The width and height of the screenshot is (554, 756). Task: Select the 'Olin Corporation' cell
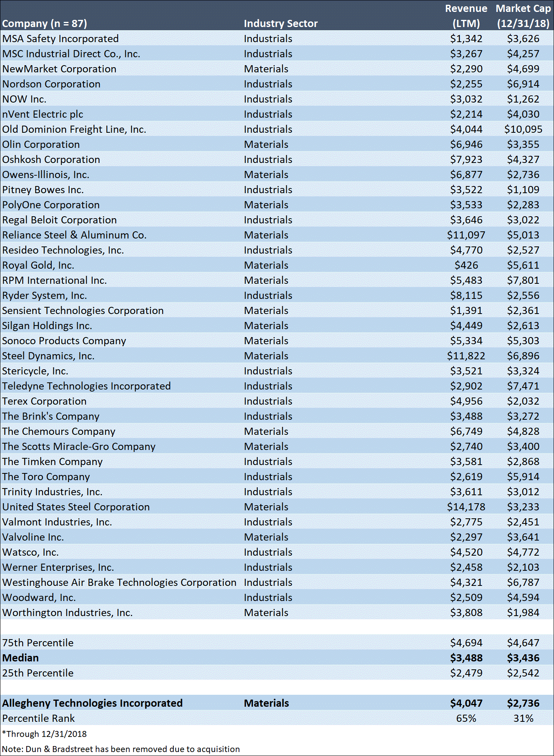41,144
